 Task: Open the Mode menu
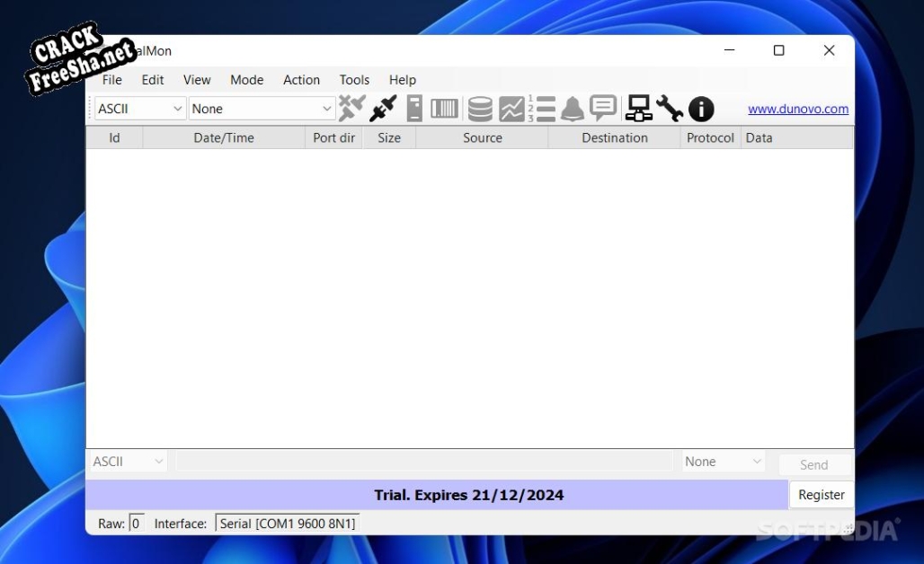246,80
